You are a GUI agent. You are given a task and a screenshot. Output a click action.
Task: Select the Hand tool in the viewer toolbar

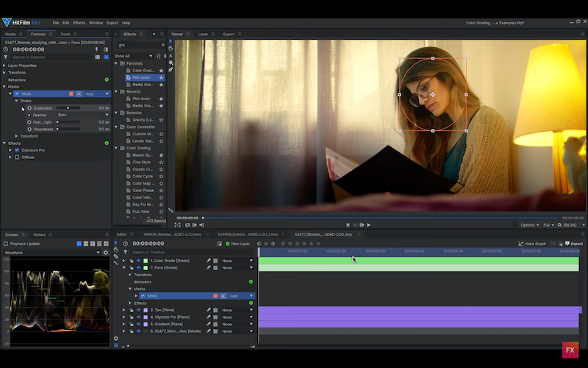pos(171,49)
